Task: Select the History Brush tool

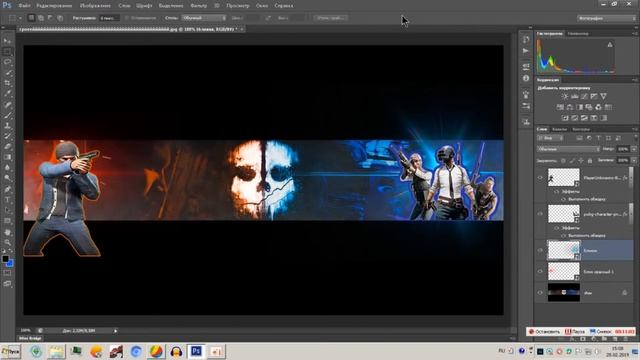Action: pos(7,136)
